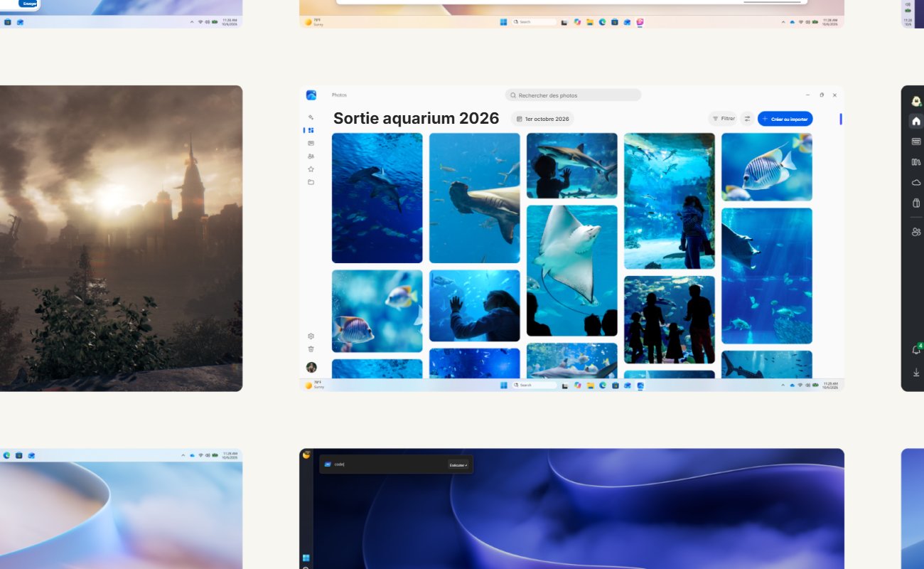
Task: Open the cloud icon in dark sidebar
Action: (x=916, y=183)
